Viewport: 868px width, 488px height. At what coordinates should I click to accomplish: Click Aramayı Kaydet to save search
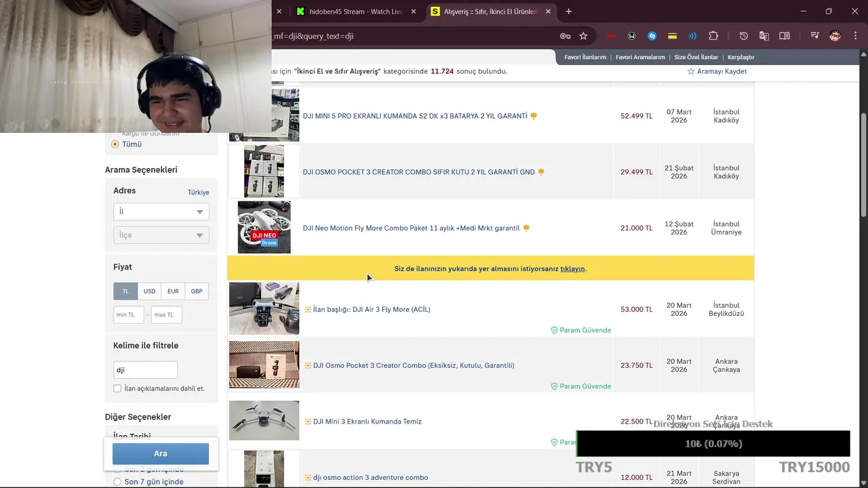tap(717, 71)
